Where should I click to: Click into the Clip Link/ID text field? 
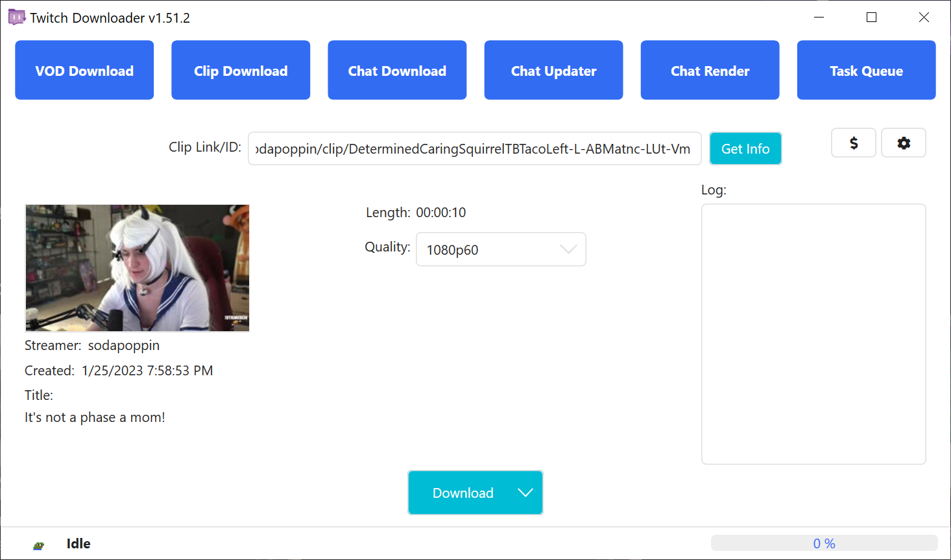tap(474, 148)
